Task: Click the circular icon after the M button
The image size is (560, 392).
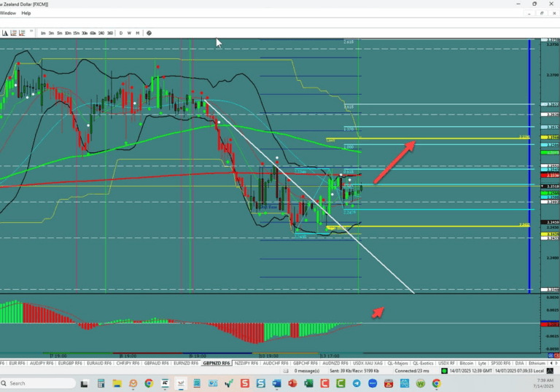Action: (149, 34)
